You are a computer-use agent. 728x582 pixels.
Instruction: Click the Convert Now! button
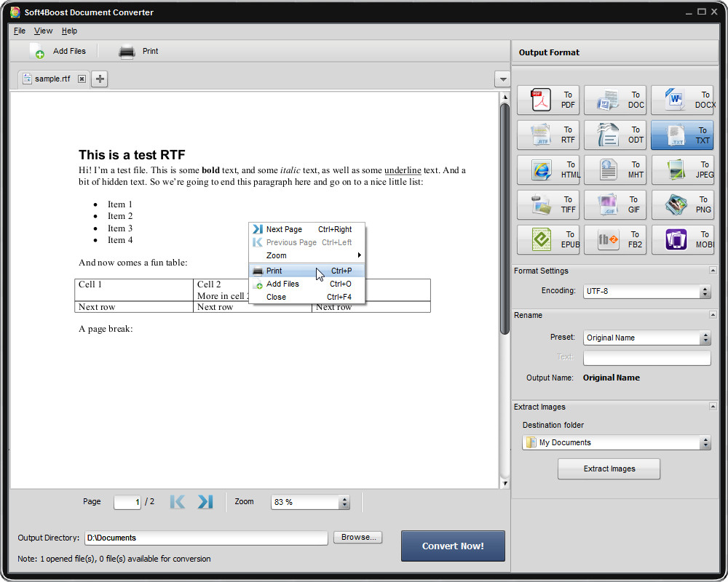coord(453,546)
